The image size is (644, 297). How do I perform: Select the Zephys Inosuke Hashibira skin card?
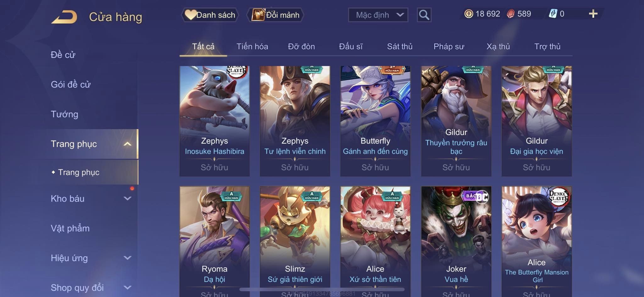coord(214,121)
